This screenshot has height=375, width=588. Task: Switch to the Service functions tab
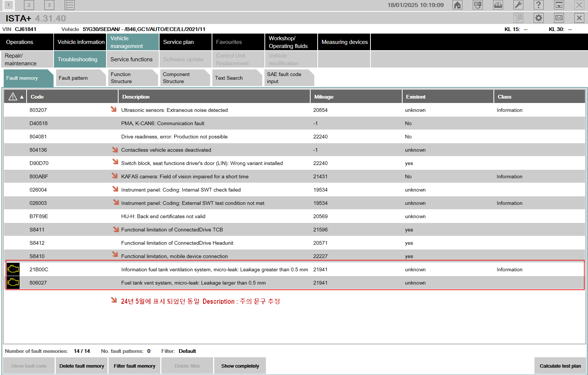tap(133, 59)
